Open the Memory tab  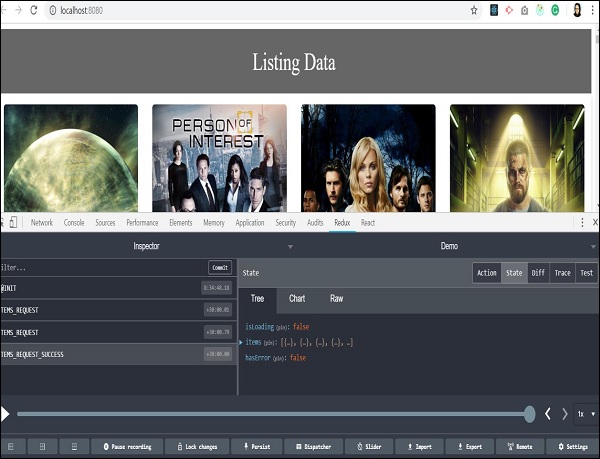[214, 223]
